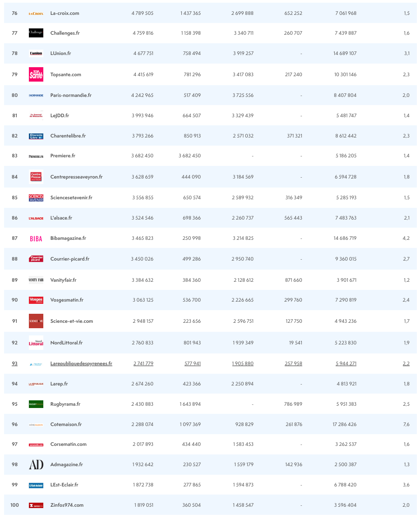420x518 pixels.
Task: Click the Charente Libre logo icon
Action: coord(36,136)
